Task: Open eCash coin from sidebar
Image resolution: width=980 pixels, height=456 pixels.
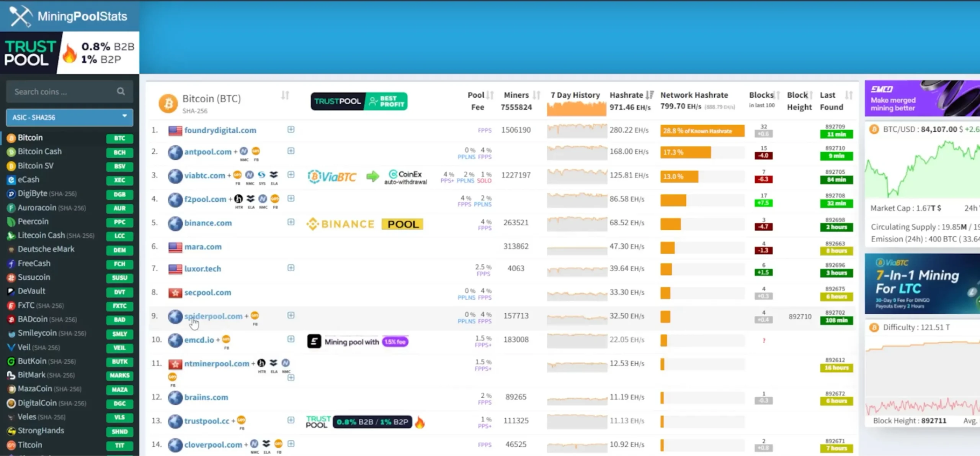Action: pos(28,179)
